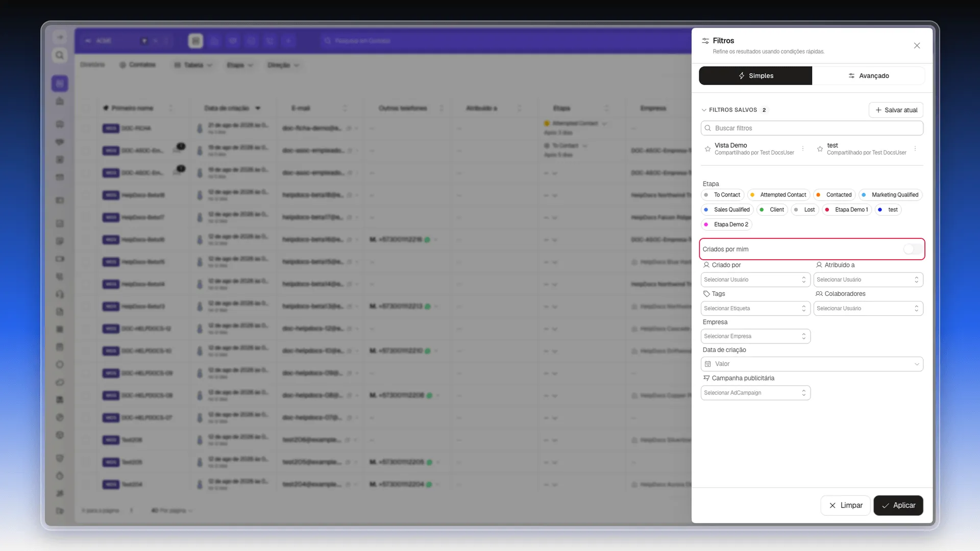Select the Contacted stage chip
This screenshot has width=980, height=551.
[834, 195]
